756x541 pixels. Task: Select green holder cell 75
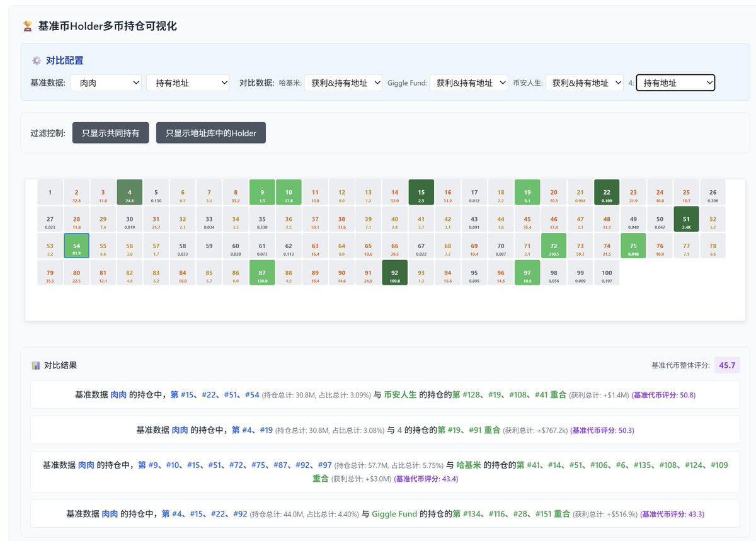pos(633,246)
